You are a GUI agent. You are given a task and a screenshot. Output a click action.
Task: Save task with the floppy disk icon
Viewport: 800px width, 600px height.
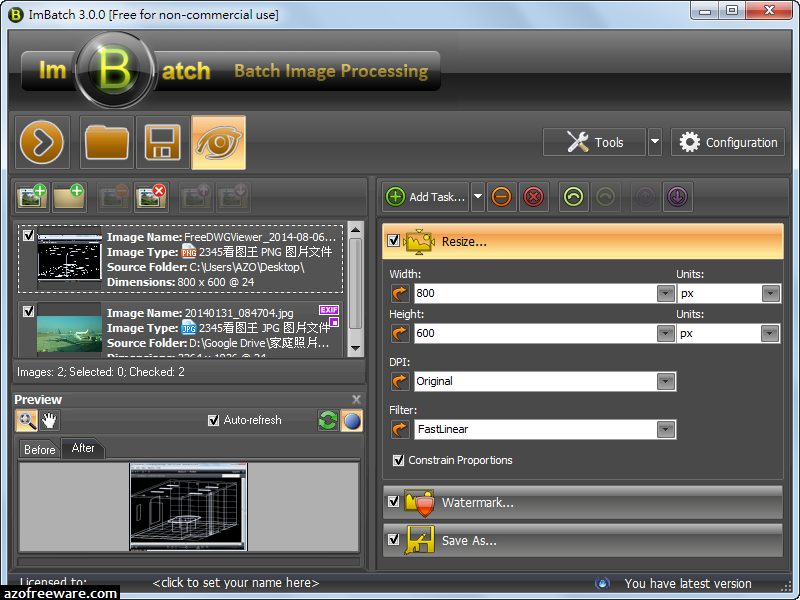tap(162, 142)
